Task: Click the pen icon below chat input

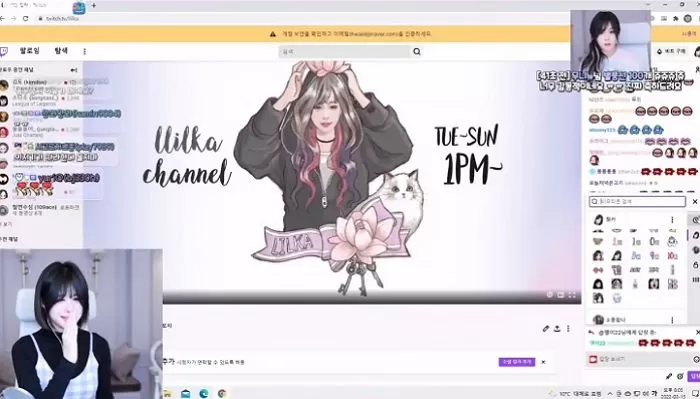Action: (x=669, y=376)
